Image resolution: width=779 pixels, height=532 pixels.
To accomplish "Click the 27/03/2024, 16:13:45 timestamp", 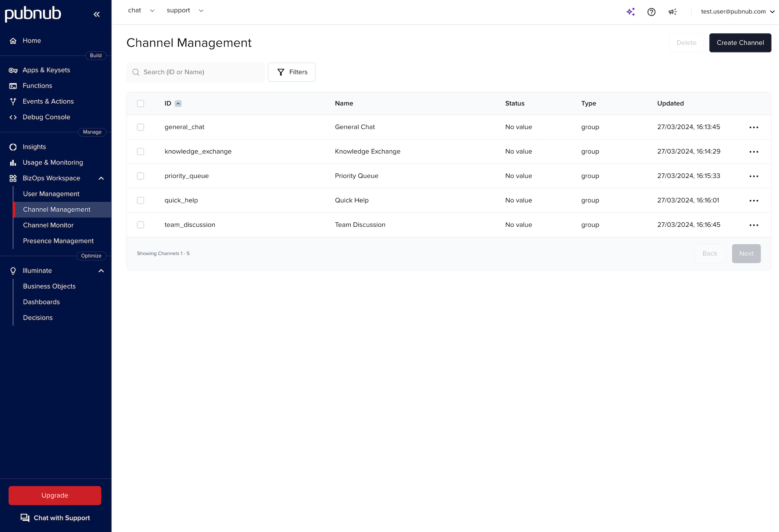I will click(x=689, y=127).
